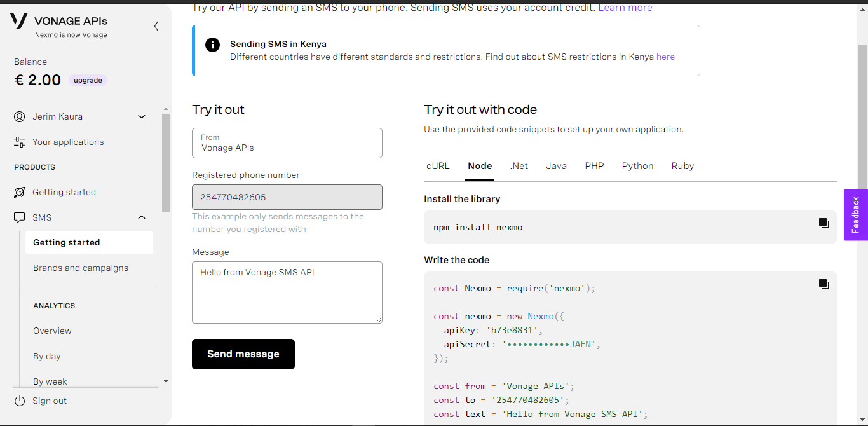The width and height of the screenshot is (868, 426).
Task: Collapse the SMS menu section
Action: (142, 218)
